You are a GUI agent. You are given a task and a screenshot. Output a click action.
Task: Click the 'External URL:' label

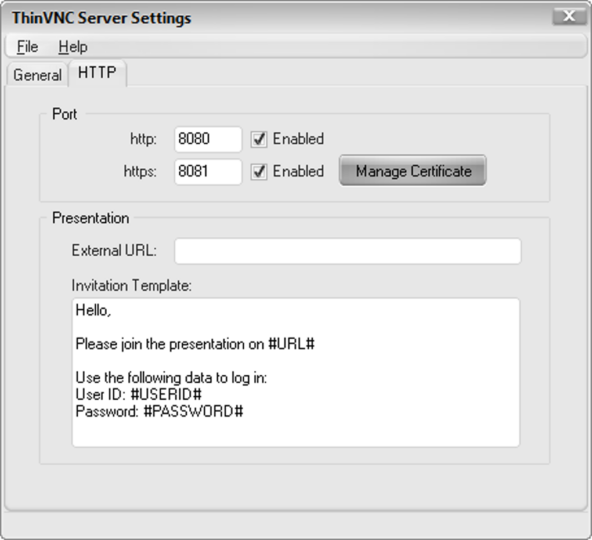(114, 250)
